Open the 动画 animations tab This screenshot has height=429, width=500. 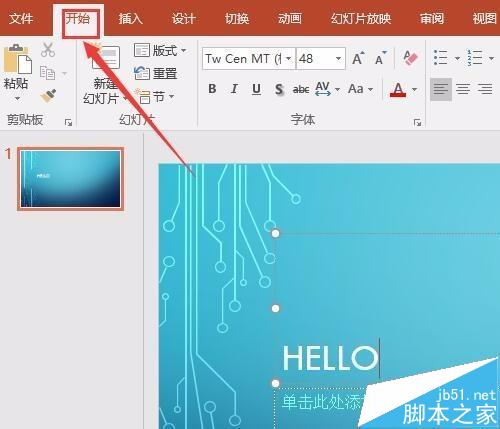[x=290, y=18]
